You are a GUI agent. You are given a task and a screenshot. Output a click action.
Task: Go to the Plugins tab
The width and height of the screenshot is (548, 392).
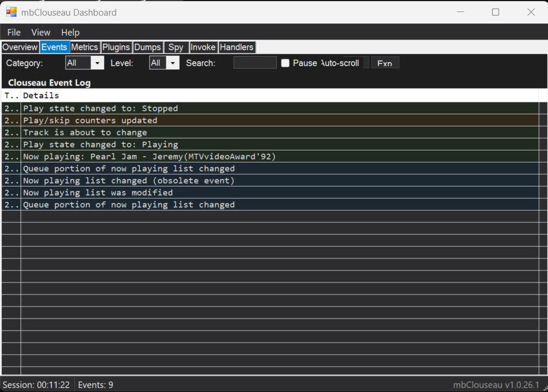tap(116, 48)
